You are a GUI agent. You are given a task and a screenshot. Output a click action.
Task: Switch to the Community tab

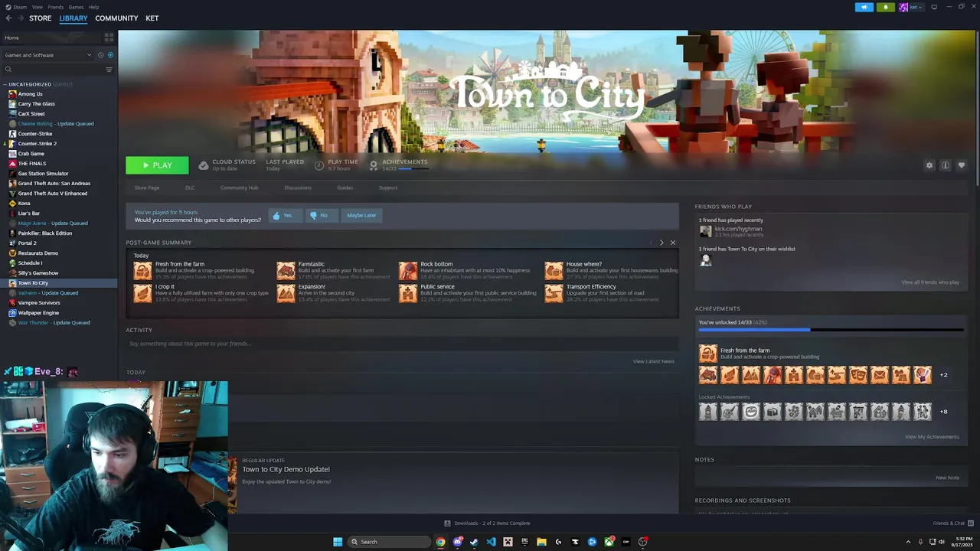tap(116, 18)
